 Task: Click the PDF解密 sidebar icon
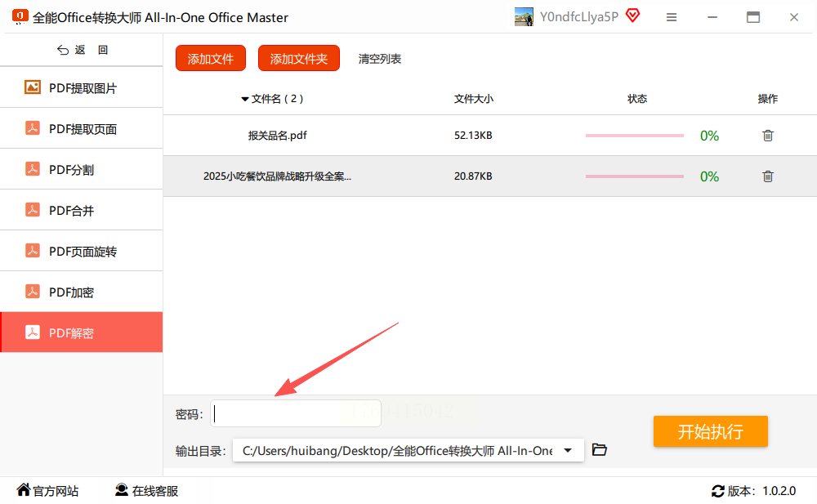(x=33, y=332)
